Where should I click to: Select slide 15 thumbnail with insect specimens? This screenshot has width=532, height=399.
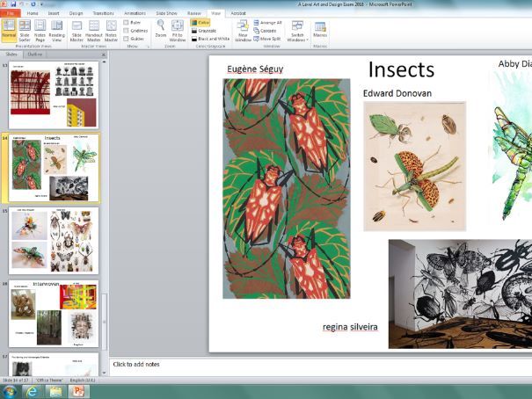click(54, 240)
